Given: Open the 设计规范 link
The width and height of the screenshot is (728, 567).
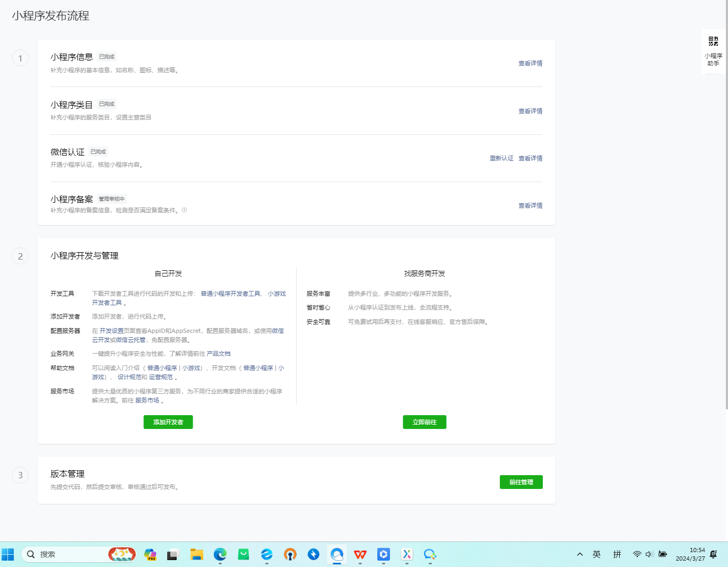Looking at the screenshot, I should pyautogui.click(x=129, y=377).
